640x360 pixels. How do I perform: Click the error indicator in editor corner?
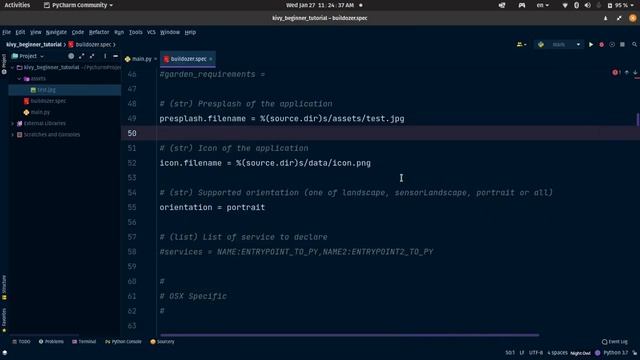[616, 73]
